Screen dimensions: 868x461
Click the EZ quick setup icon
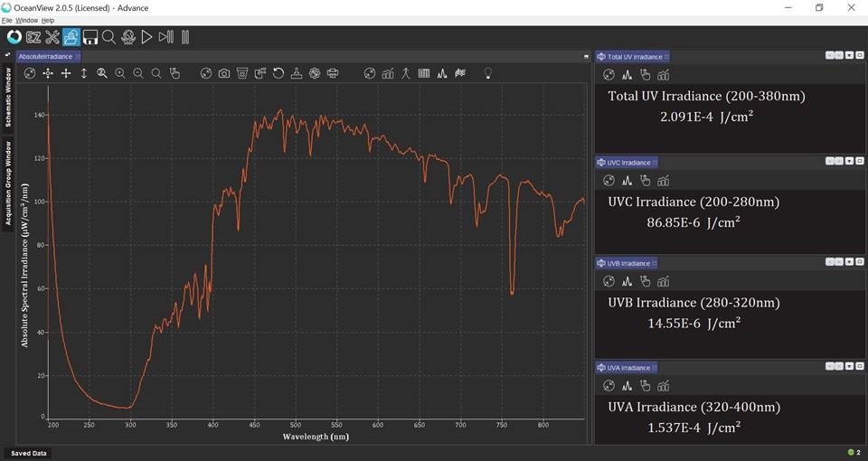(33, 37)
